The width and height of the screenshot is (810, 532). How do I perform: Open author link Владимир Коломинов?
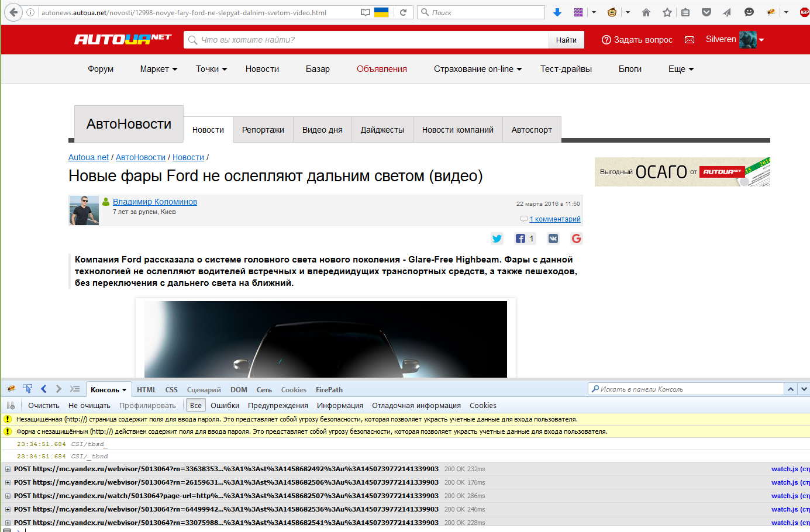155,202
